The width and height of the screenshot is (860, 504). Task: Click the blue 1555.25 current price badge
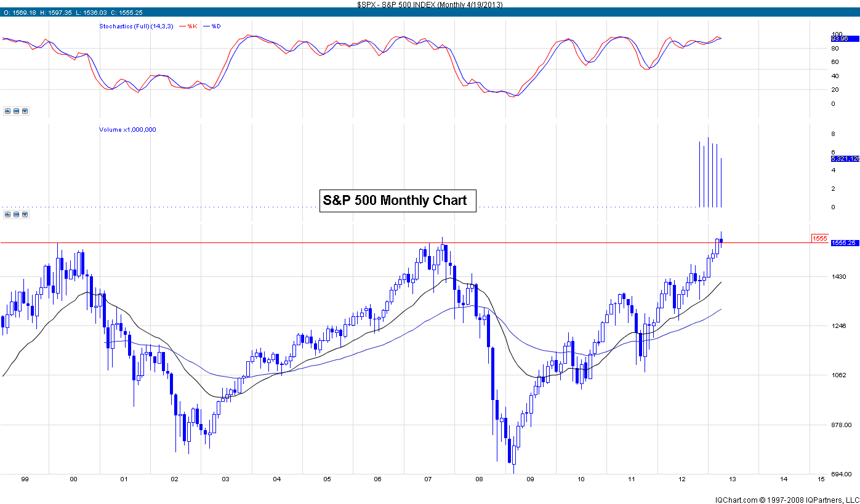point(844,243)
